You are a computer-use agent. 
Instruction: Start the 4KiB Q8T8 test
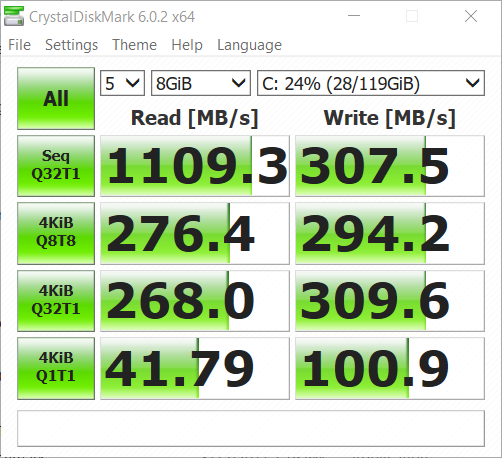click(x=56, y=233)
